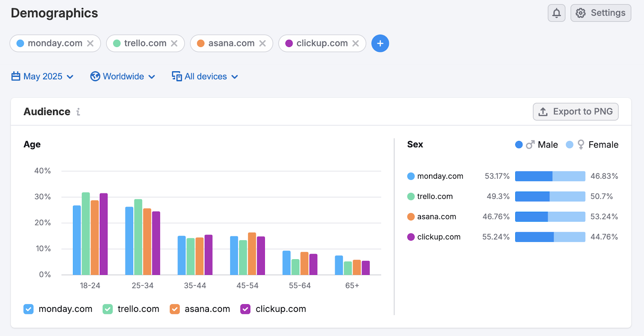Remove asana.com from the comparison
The image size is (644, 336).
(x=262, y=43)
